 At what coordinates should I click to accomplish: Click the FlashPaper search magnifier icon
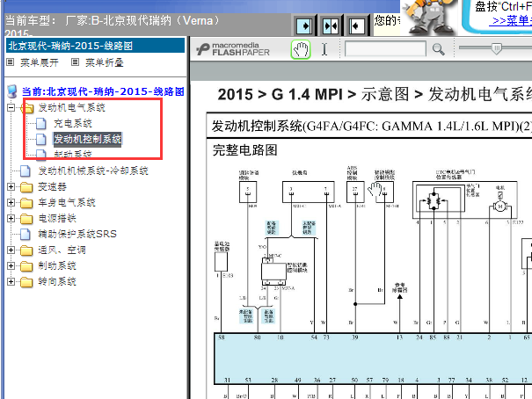point(439,49)
